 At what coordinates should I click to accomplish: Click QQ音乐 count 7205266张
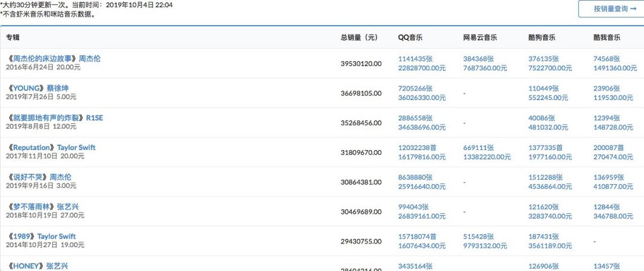[415, 88]
